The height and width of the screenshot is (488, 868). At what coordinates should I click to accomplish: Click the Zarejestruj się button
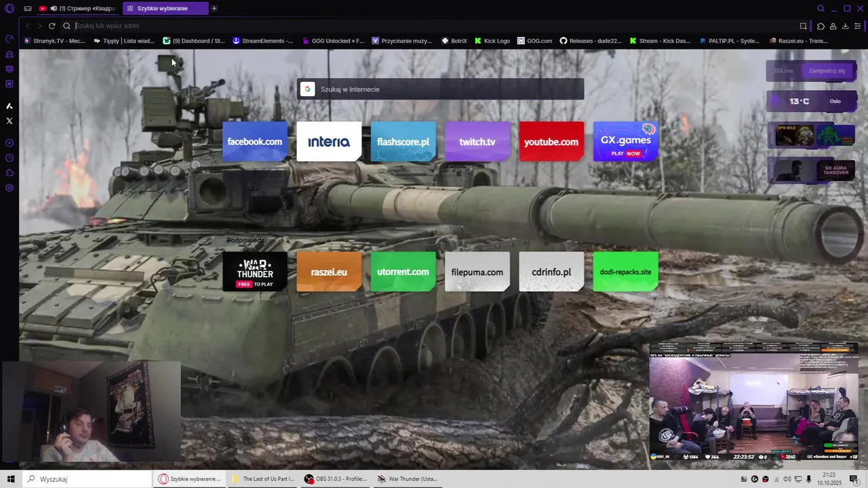[827, 70]
